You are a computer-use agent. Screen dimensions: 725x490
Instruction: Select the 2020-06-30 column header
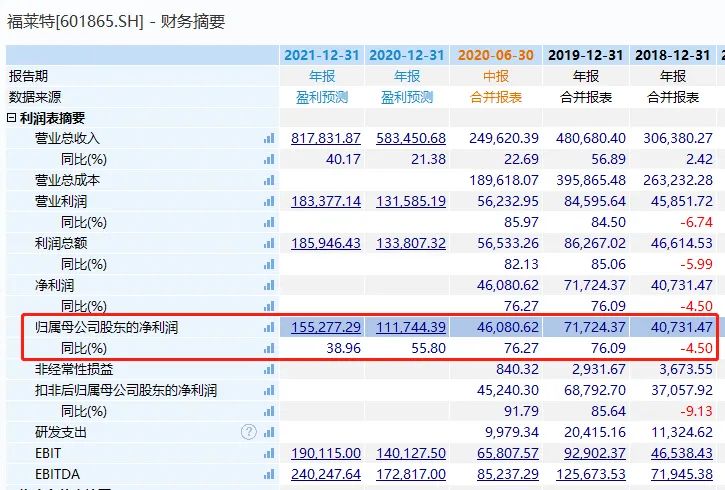click(x=496, y=55)
